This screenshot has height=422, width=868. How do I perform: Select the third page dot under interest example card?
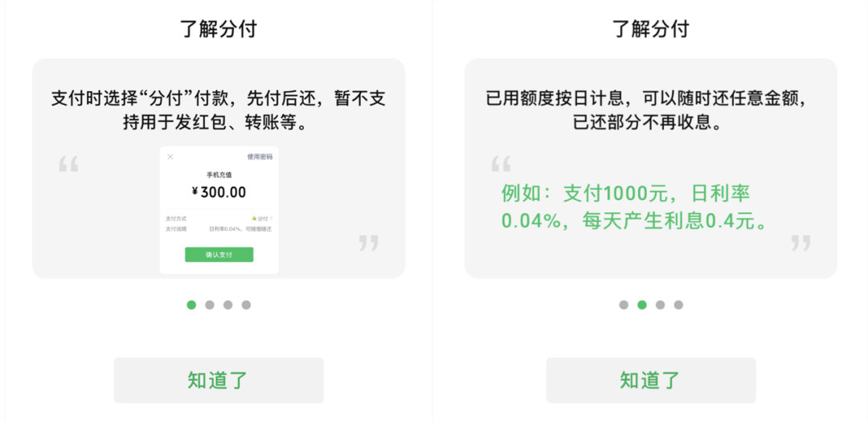pyautogui.click(x=661, y=305)
